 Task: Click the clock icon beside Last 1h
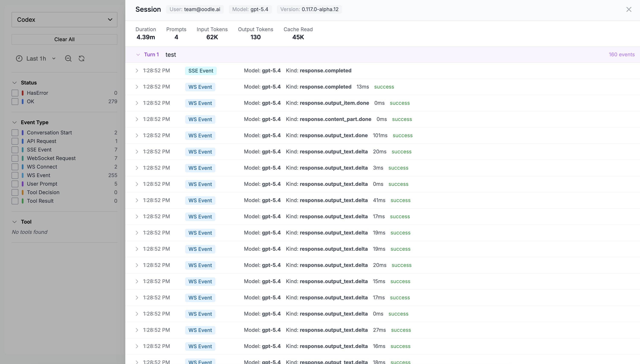coord(19,58)
